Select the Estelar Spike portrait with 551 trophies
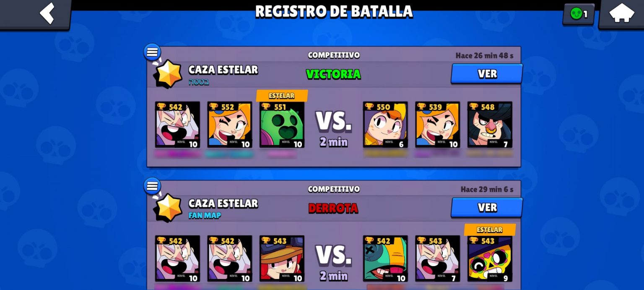The width and height of the screenshot is (644, 290). point(282,125)
